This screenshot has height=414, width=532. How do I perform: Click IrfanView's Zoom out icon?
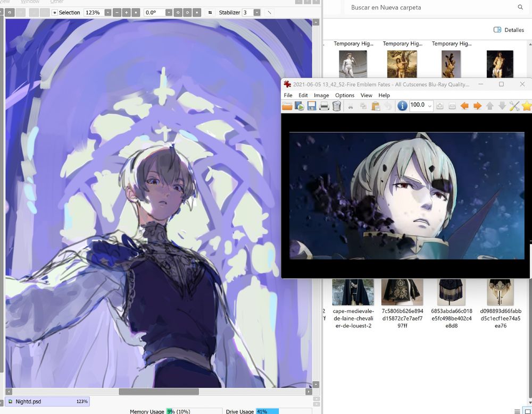click(x=452, y=106)
